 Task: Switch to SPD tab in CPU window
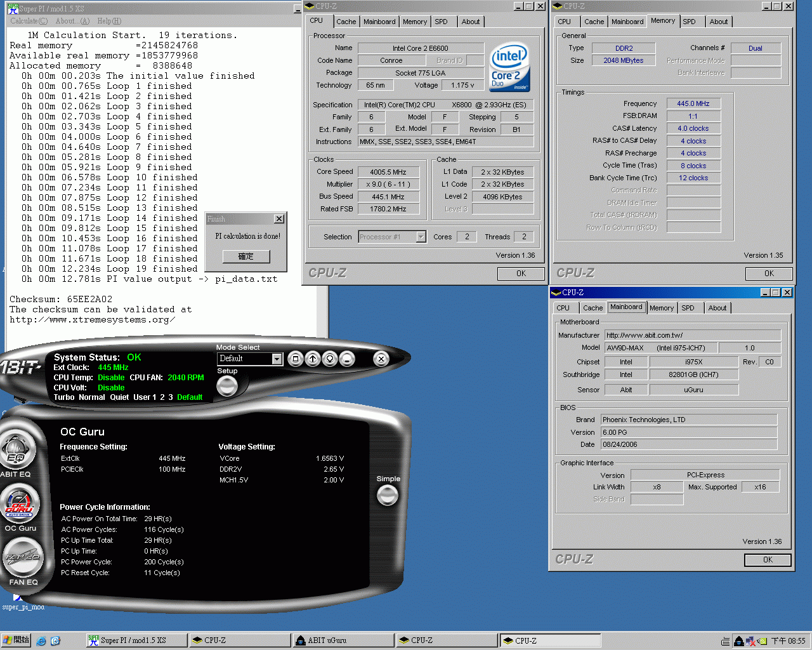coord(441,22)
